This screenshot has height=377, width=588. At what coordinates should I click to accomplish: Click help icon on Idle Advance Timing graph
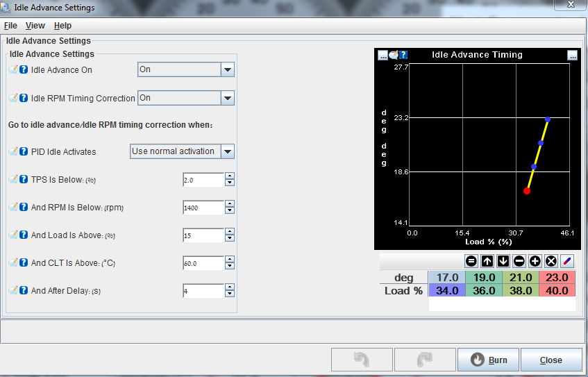point(403,55)
